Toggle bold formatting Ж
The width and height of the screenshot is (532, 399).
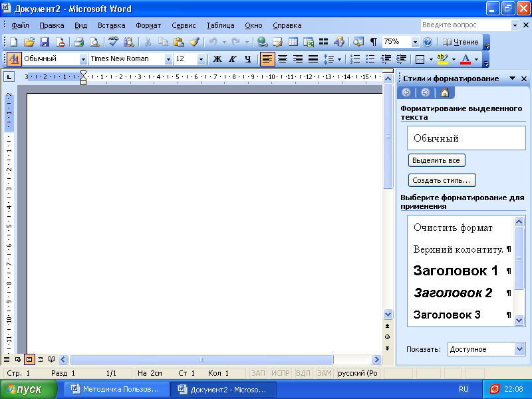(217, 59)
